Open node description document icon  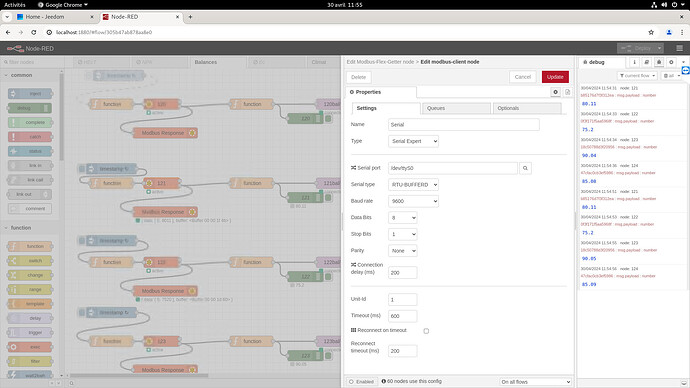pyautogui.click(x=567, y=92)
